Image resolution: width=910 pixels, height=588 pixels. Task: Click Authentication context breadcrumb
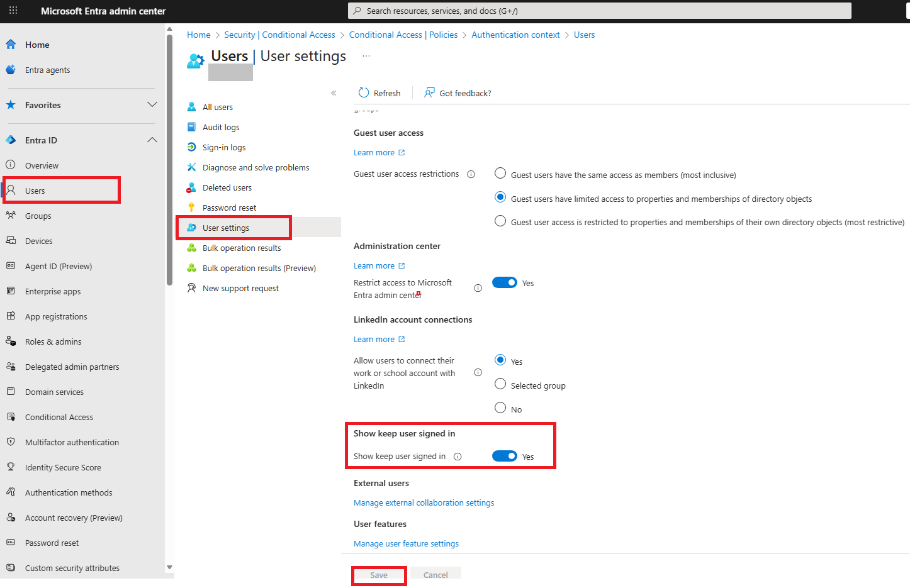[x=515, y=35]
